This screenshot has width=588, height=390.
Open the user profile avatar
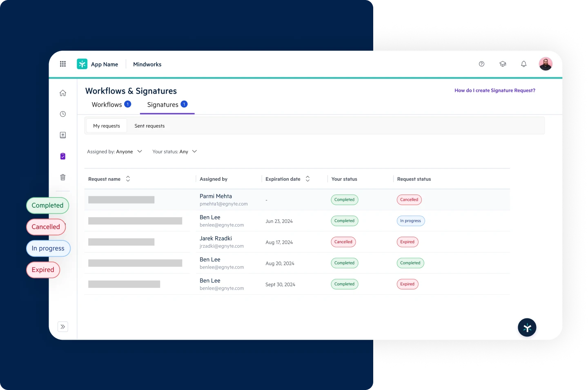545,64
